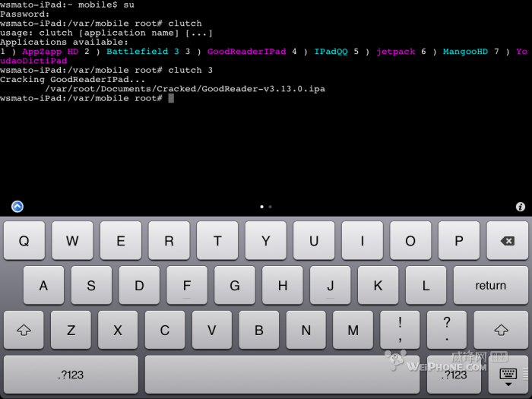Tap the C key
The image size is (532, 399).
tap(165, 329)
